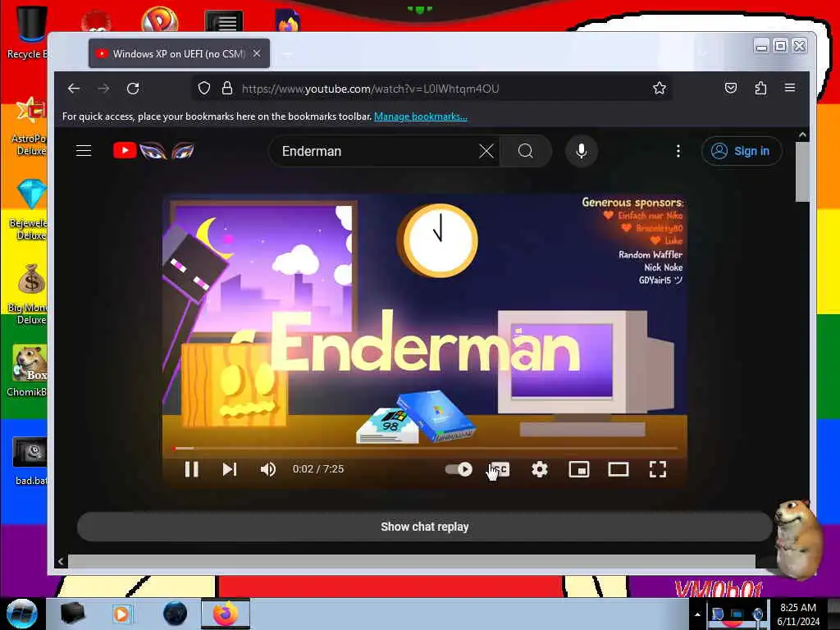Bookmark this page with star
The height and width of the screenshot is (630, 840).
click(660, 89)
